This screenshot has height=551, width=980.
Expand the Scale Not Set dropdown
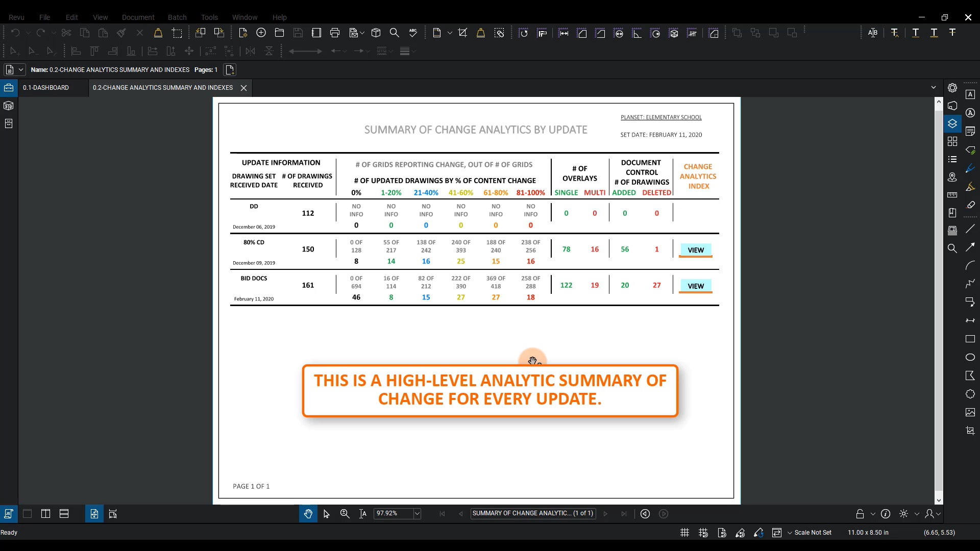pos(790,533)
